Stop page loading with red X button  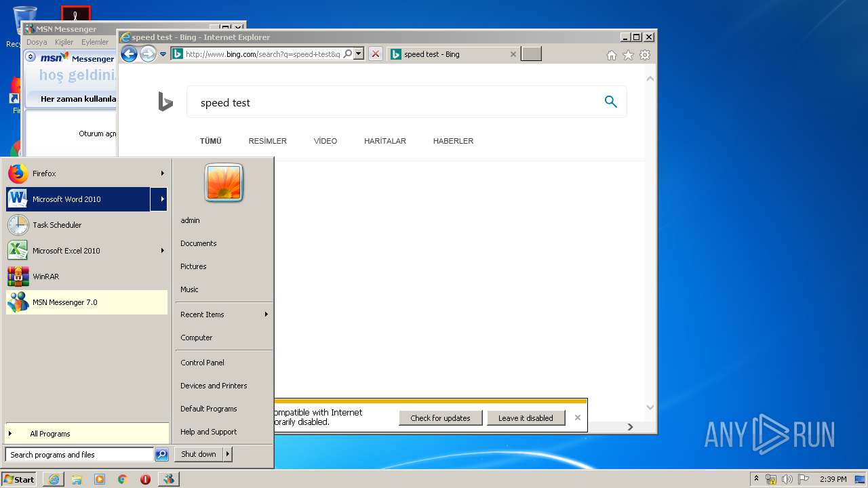click(375, 54)
